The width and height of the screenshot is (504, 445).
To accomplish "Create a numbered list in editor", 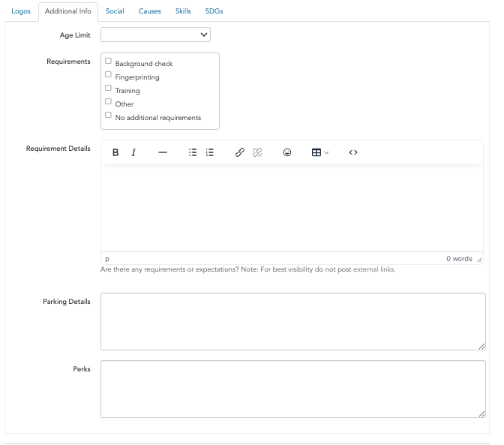I will coord(209,152).
